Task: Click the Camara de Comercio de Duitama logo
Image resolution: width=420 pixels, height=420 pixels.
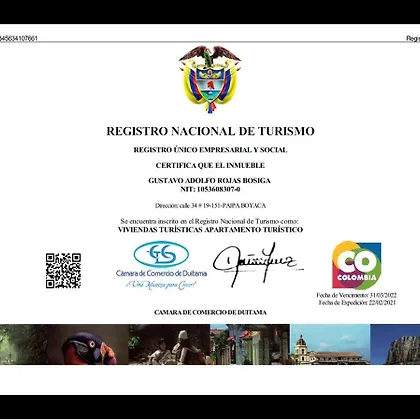Action: click(x=161, y=265)
